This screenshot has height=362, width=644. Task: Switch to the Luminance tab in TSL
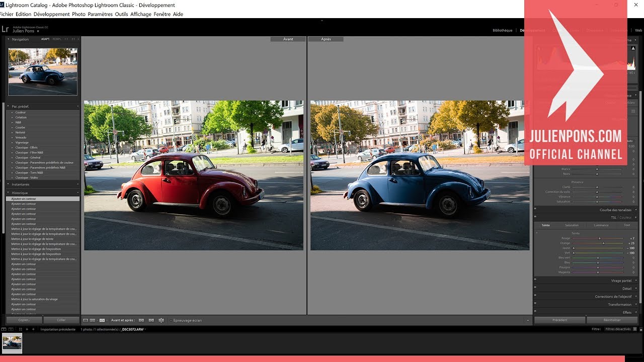pyautogui.click(x=601, y=225)
